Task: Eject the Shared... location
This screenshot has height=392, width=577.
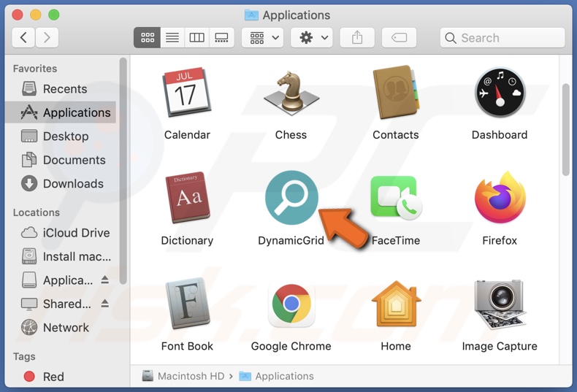Action: point(105,304)
